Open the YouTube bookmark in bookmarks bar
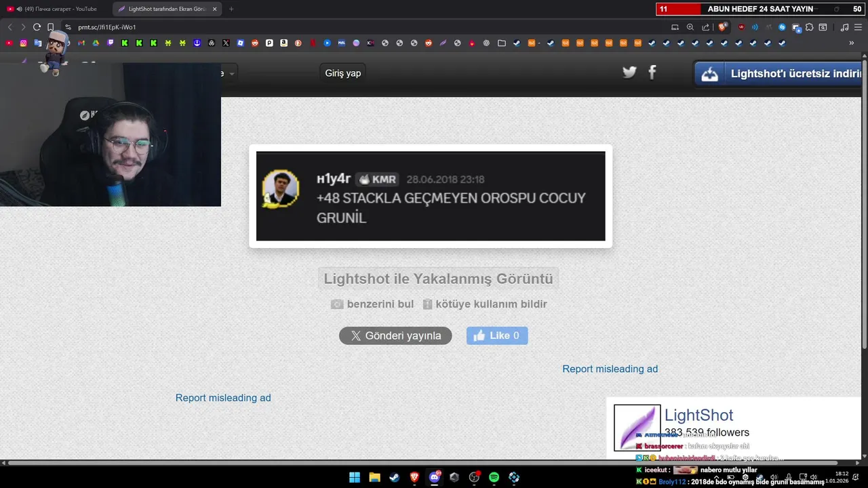The image size is (868, 488). [9, 43]
